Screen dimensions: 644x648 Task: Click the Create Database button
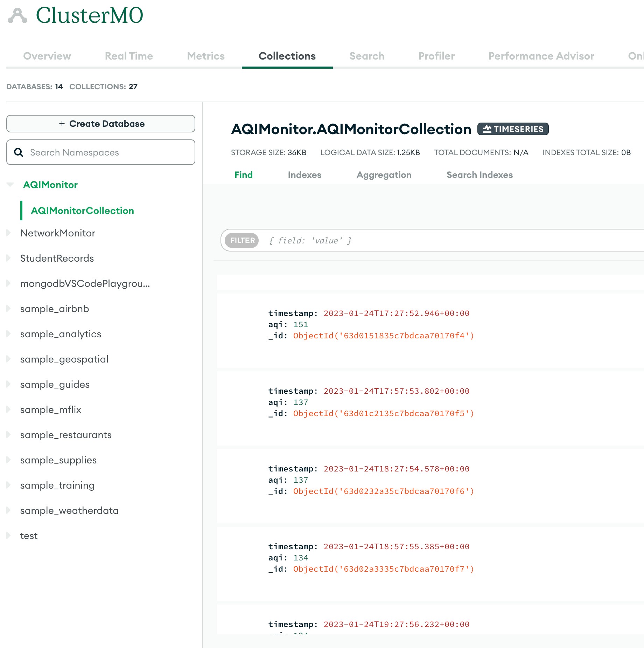(x=101, y=124)
